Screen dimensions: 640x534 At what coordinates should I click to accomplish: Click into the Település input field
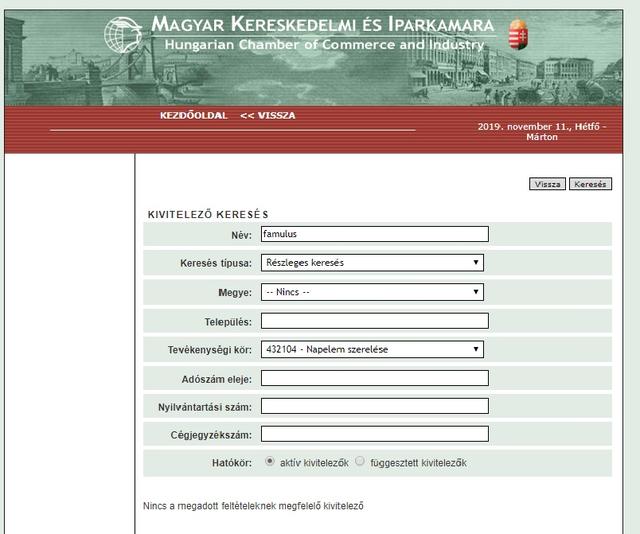coord(375,321)
